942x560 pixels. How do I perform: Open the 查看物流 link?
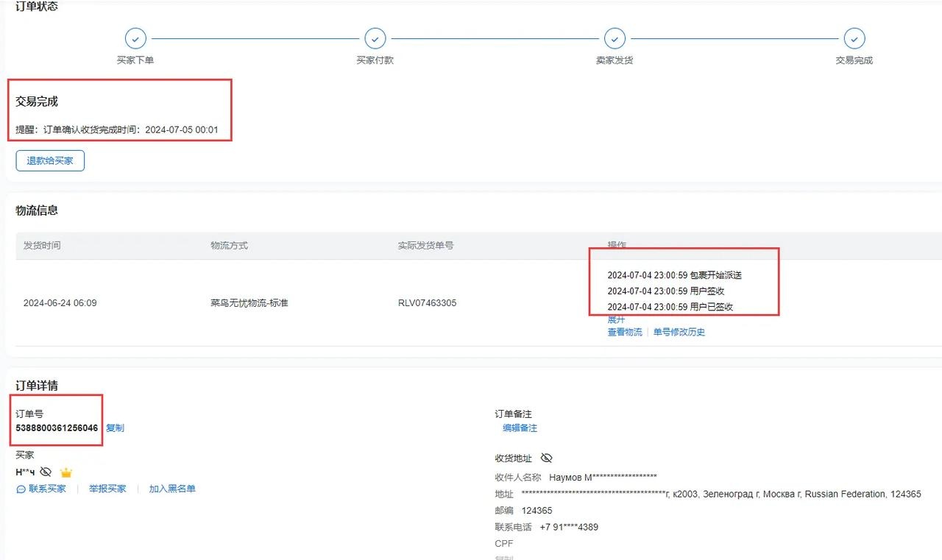pos(625,332)
